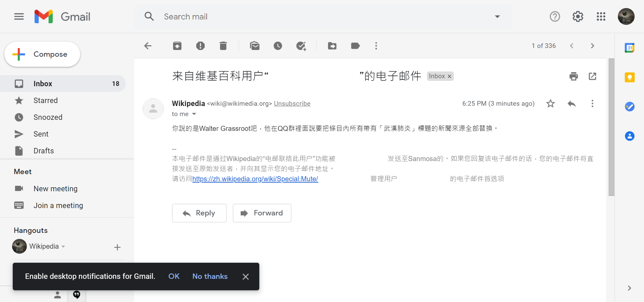Dismiss the notification banner
Image resolution: width=644 pixels, height=302 pixels.
(x=246, y=276)
